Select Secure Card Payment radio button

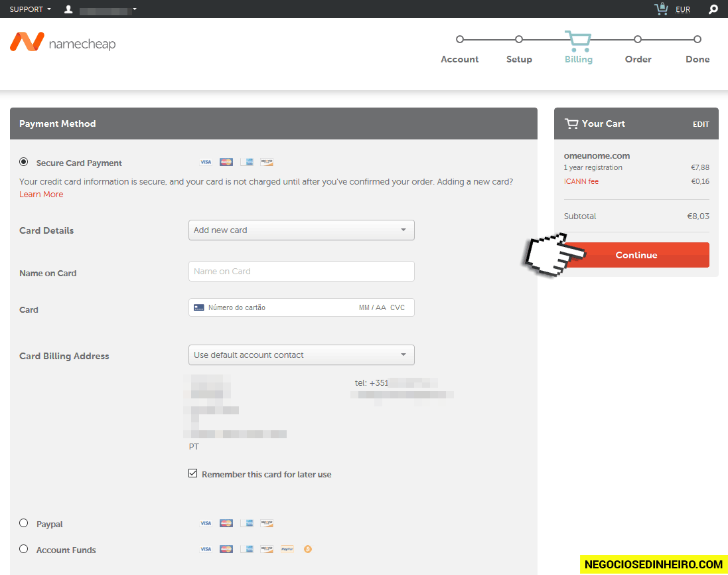pyautogui.click(x=24, y=161)
